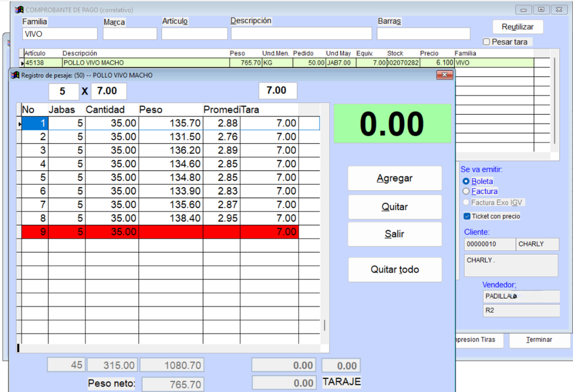Click the Pedido cell 50.00

coord(309,63)
